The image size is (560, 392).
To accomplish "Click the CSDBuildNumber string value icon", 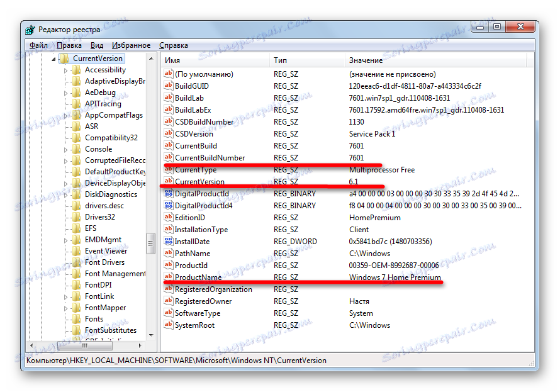I will (x=168, y=121).
